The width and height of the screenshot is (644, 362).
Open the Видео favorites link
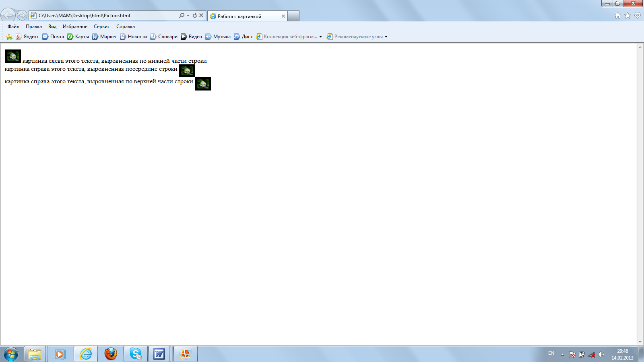click(191, 37)
